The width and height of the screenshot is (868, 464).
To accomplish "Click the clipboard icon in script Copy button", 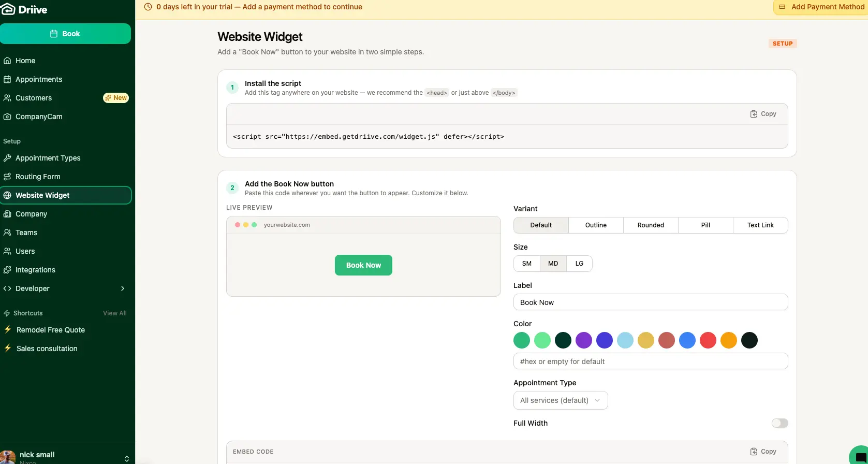I will pos(754,114).
